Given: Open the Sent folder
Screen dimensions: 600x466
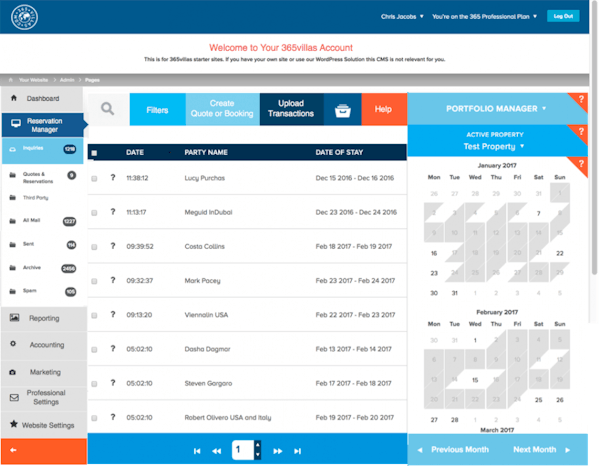Looking at the screenshot, I should coord(42,244).
